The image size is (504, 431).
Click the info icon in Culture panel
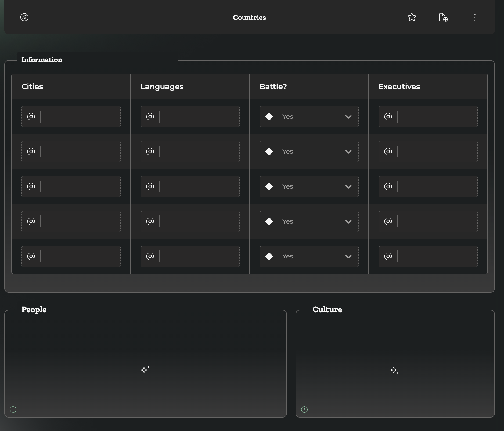click(304, 409)
